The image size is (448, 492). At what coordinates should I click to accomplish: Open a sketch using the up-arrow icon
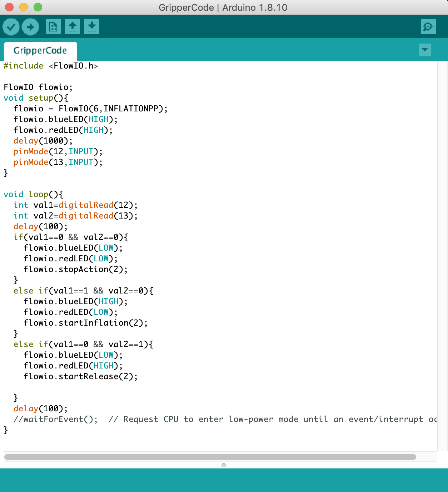point(73,27)
